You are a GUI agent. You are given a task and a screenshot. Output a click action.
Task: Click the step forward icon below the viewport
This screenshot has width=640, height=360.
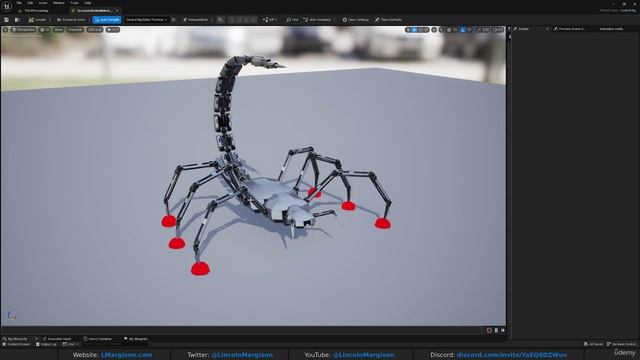click(x=503, y=330)
